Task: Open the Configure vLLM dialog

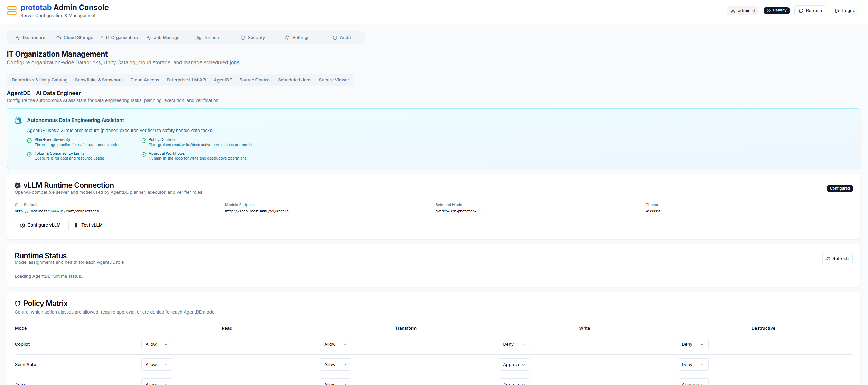Action: tap(40, 225)
